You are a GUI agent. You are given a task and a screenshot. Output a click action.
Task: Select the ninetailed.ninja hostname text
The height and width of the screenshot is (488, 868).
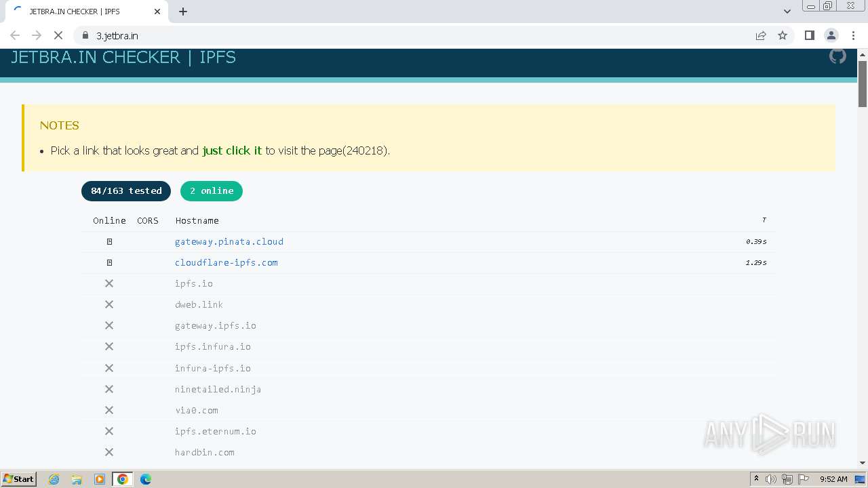pos(218,389)
